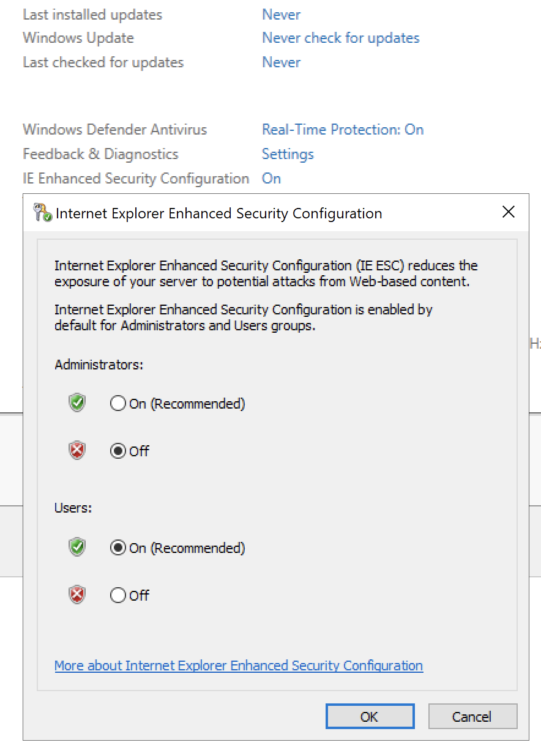Image resolution: width=541 pixels, height=756 pixels.
Task: Click the 'Last installed updates' label
Action: pos(92,14)
